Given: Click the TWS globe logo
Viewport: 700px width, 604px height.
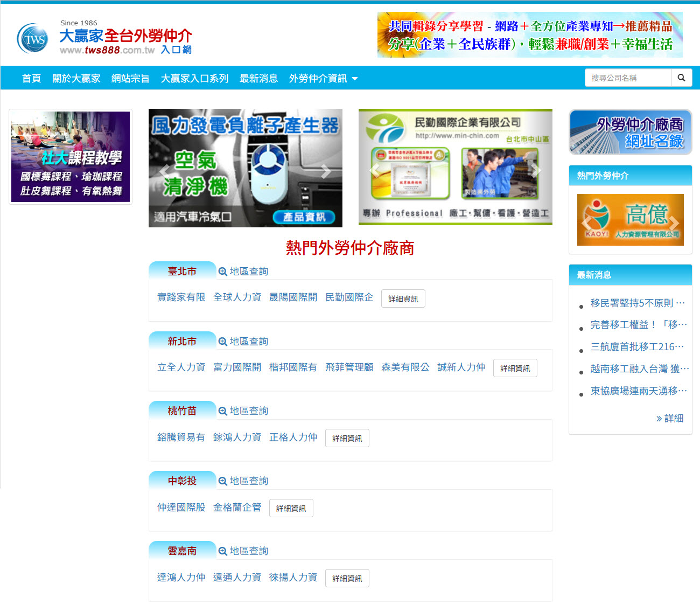Looking at the screenshot, I should point(33,39).
